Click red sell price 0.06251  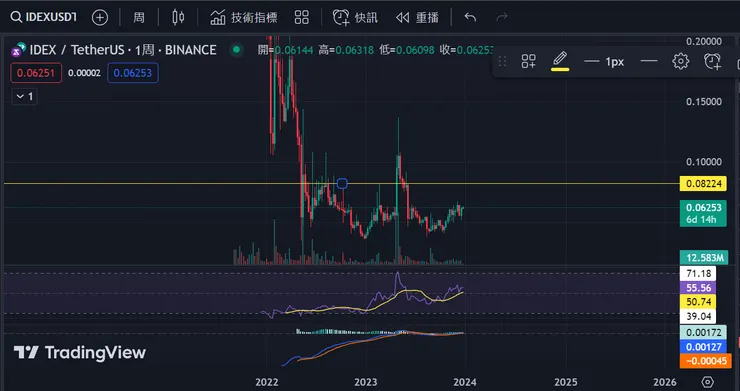(36, 73)
